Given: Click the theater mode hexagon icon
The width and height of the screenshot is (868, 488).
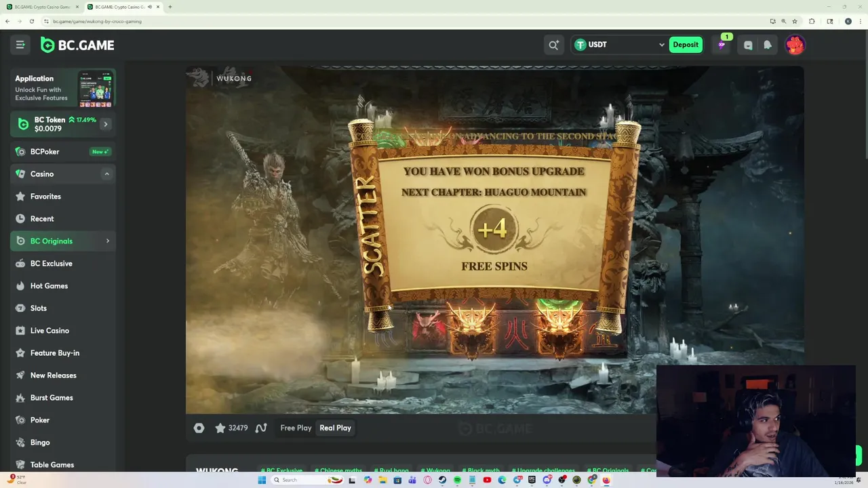Looking at the screenshot, I should tap(199, 428).
